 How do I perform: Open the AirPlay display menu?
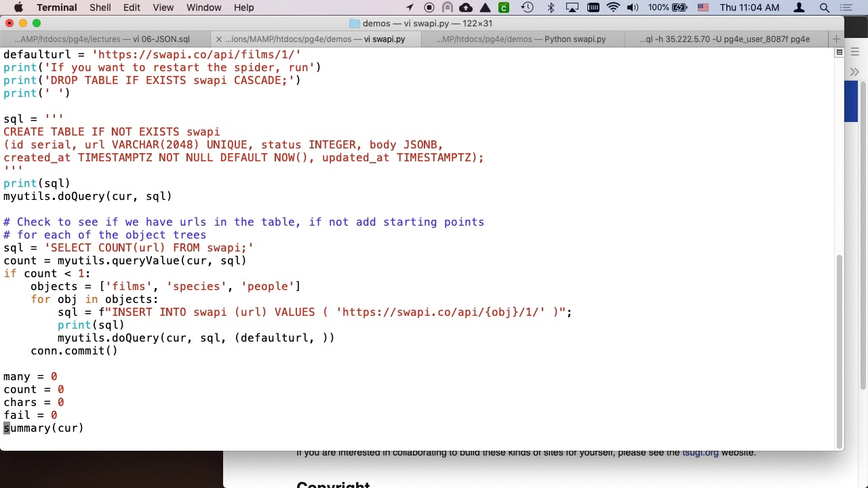(572, 7)
